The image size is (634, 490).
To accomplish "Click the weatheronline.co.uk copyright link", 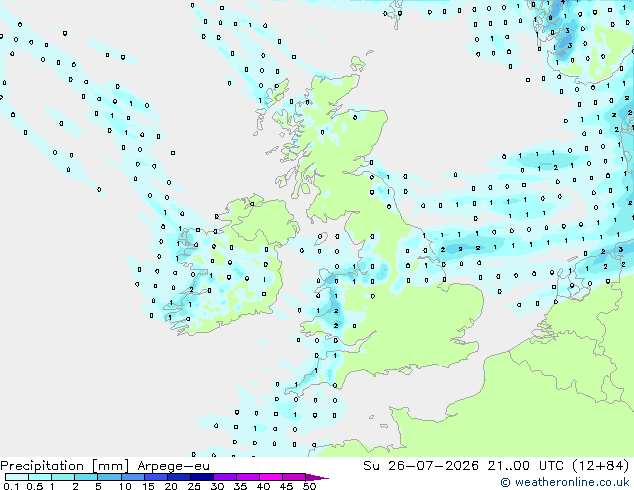I will [x=564, y=482].
